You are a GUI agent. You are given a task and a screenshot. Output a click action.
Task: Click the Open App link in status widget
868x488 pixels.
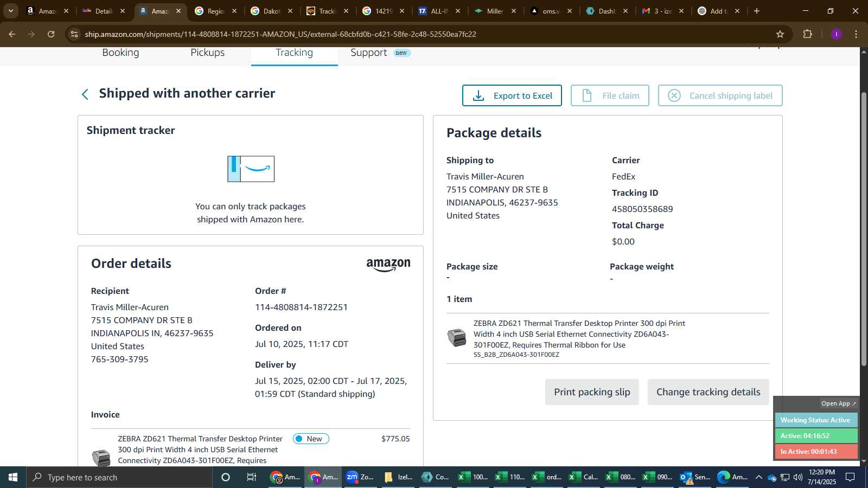[838, 403]
